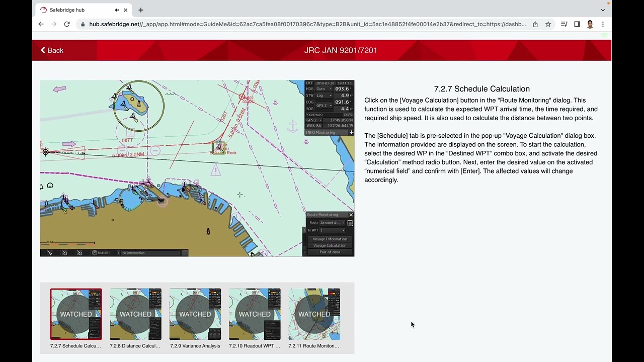The image size is (644, 362).
Task: Select the 7.2.10 Readout WPT thumbnail
Action: 255,314
